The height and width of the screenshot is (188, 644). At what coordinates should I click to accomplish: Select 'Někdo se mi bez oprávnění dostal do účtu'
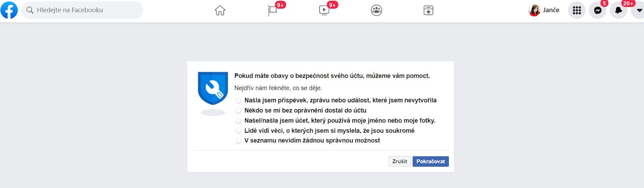coord(238,111)
